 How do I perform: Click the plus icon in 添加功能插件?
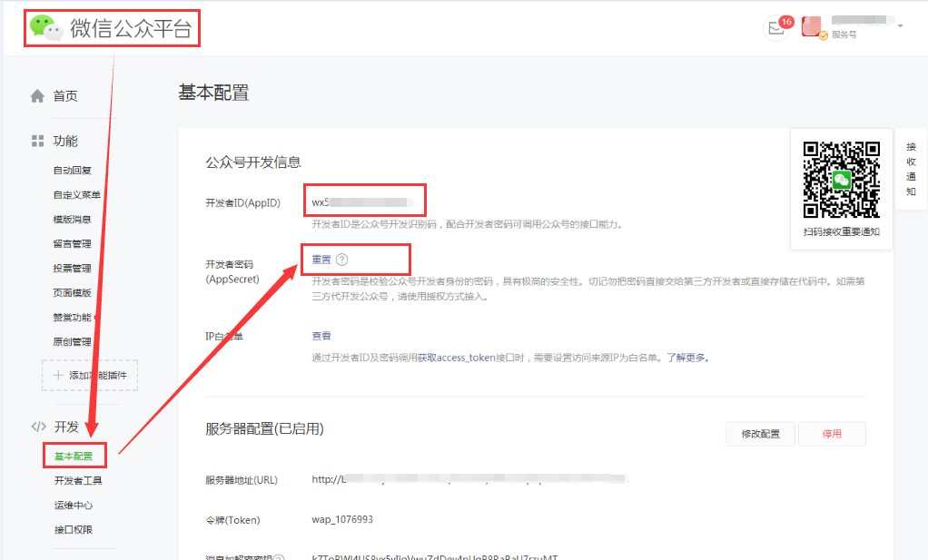tap(58, 375)
